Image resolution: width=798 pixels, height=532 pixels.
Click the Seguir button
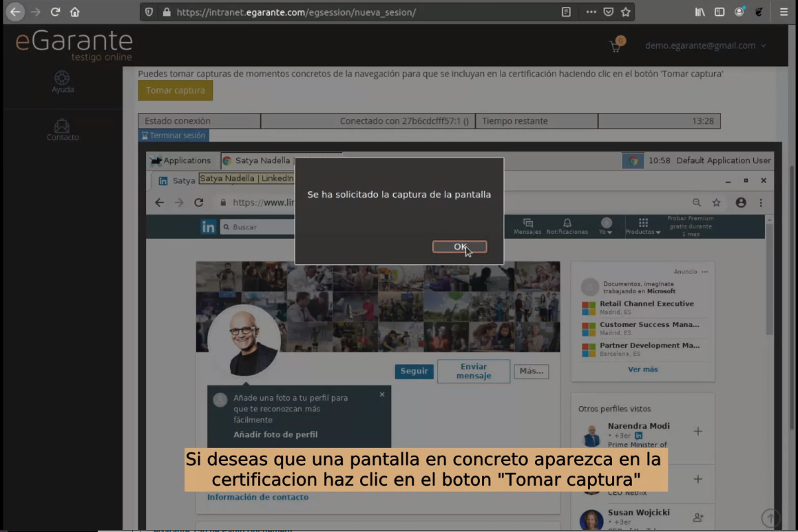(x=414, y=371)
